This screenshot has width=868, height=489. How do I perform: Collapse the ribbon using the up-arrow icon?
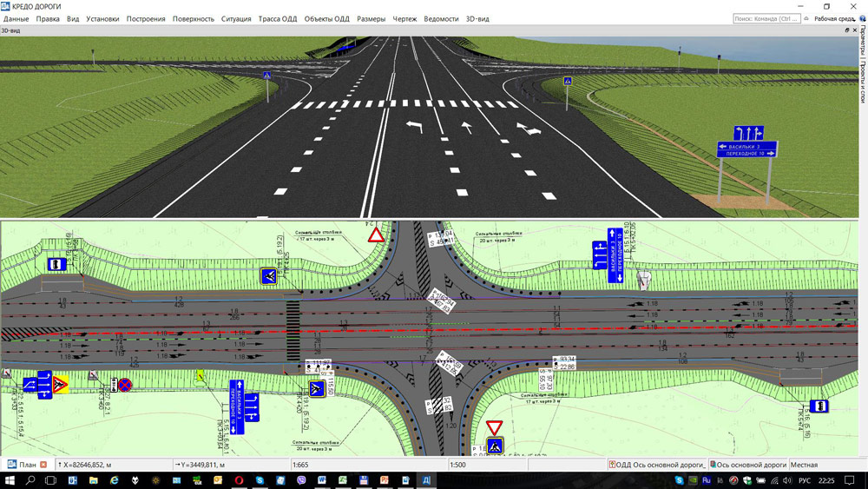(806, 18)
